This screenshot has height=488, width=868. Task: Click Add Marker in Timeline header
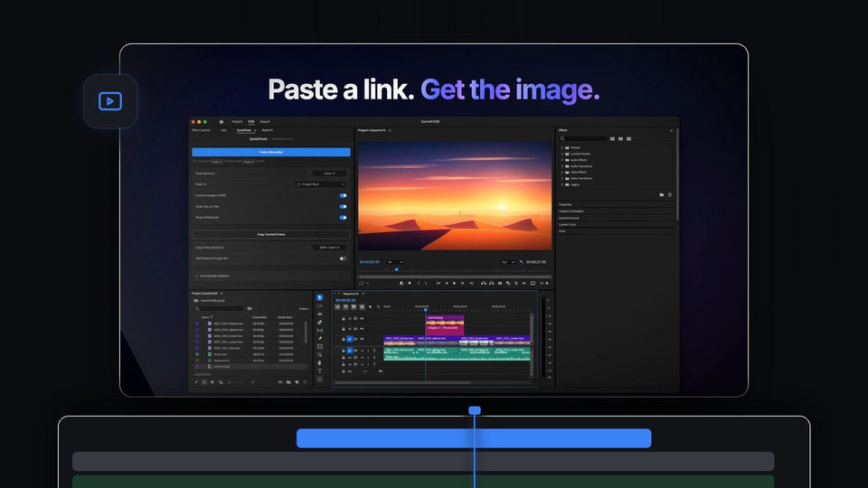click(371, 306)
